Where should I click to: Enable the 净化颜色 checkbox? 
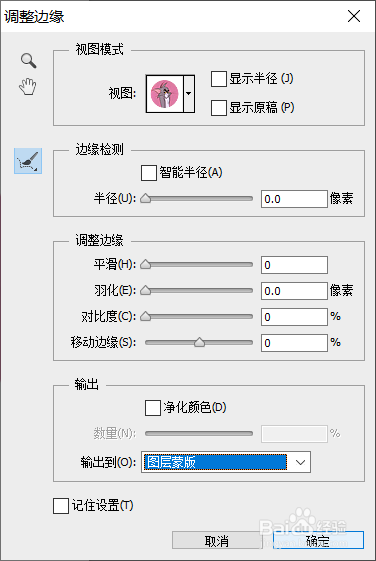tap(152, 408)
